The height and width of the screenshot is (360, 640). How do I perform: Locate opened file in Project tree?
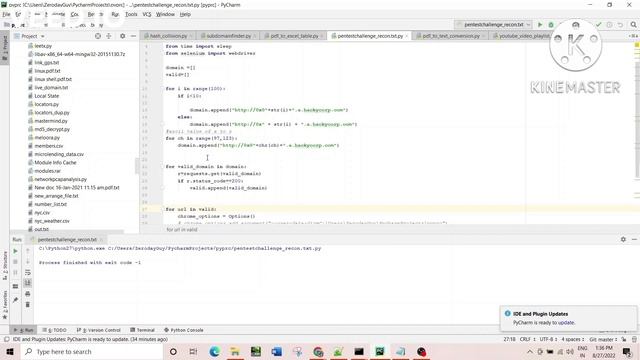pos(98,36)
